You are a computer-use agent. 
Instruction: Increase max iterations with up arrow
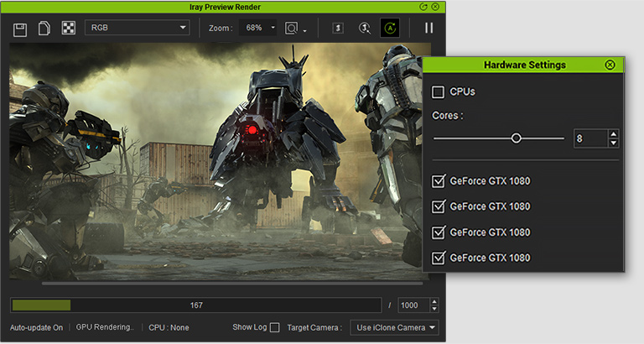point(434,302)
